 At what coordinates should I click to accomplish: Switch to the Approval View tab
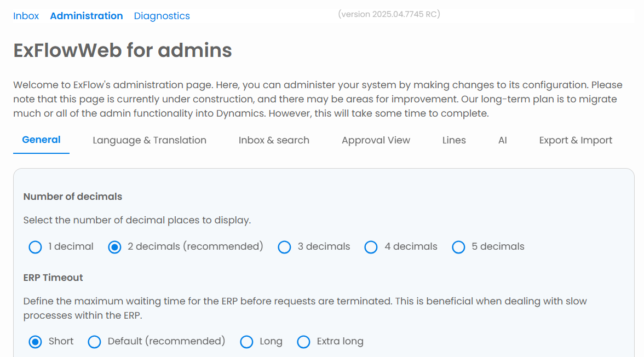tap(376, 141)
